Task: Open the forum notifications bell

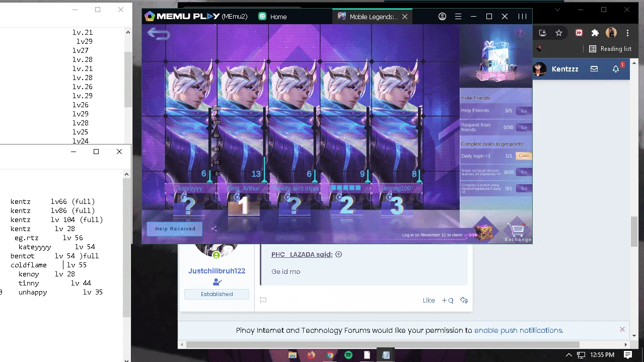Action: 616,69
